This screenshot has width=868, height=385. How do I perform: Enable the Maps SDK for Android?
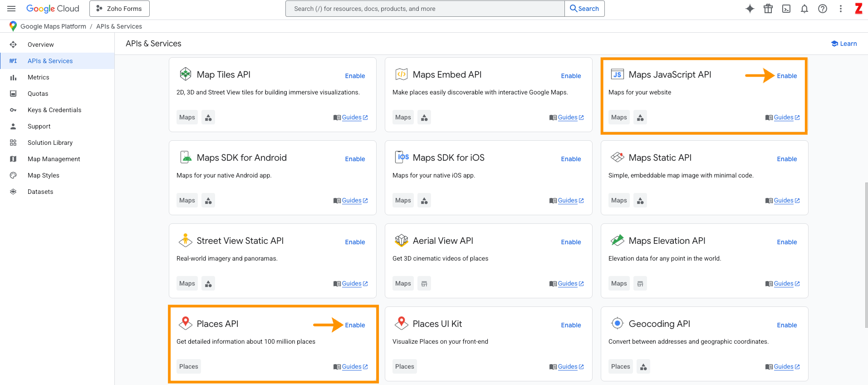[355, 159]
